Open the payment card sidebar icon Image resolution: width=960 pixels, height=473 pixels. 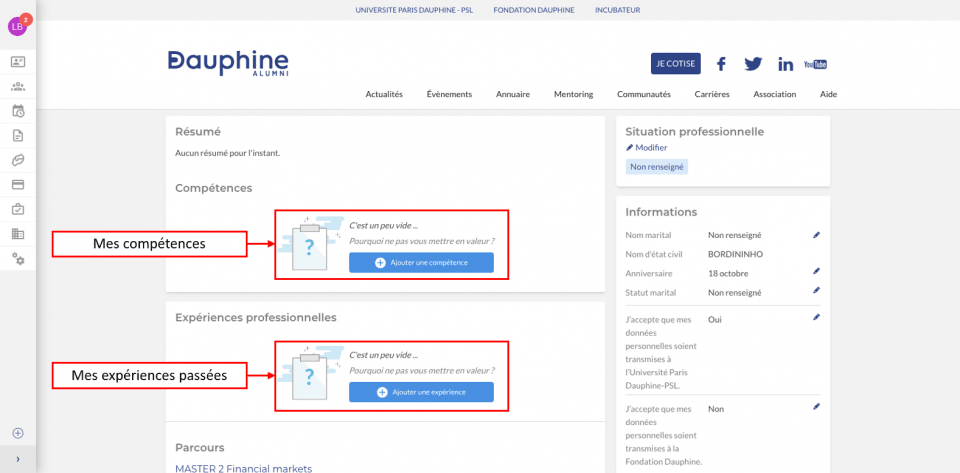[x=18, y=184]
